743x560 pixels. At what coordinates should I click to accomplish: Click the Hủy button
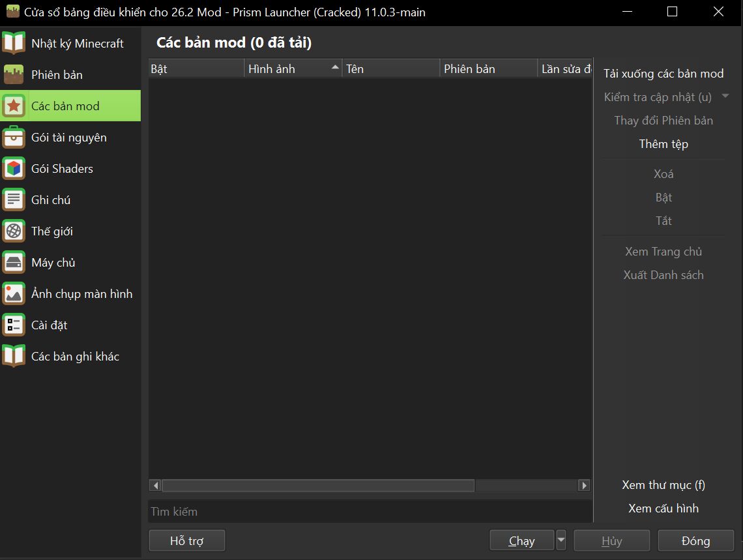click(x=612, y=540)
